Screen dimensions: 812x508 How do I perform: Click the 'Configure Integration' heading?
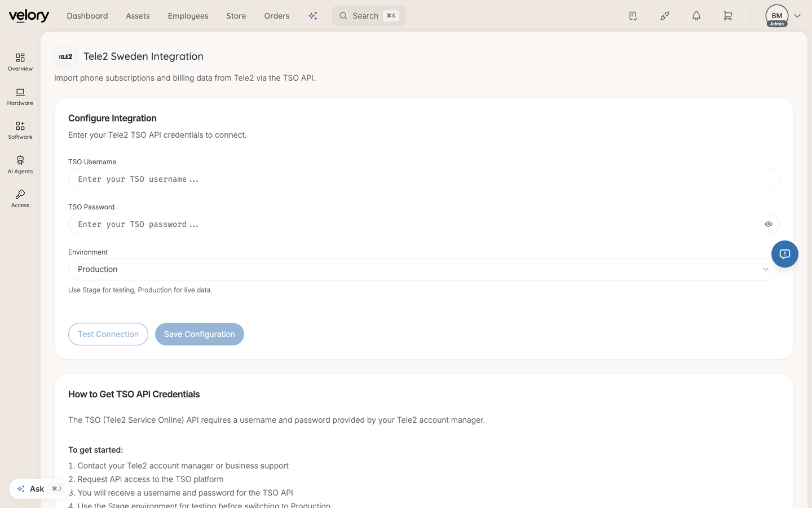pos(112,118)
